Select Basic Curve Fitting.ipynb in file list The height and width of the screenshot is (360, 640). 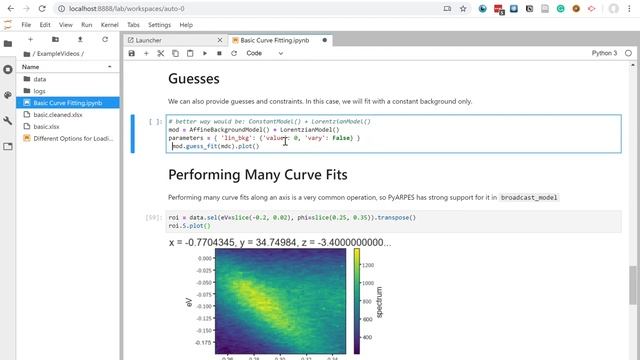(68, 103)
